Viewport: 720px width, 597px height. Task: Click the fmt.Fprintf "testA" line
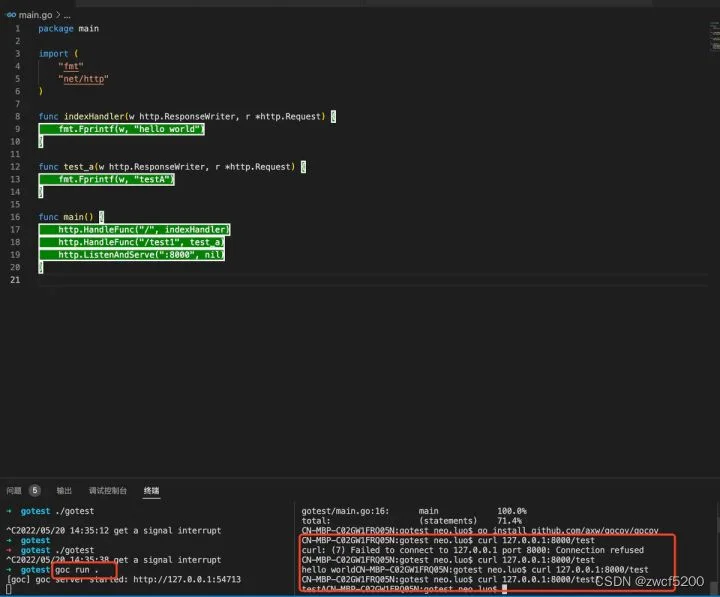tap(107, 180)
